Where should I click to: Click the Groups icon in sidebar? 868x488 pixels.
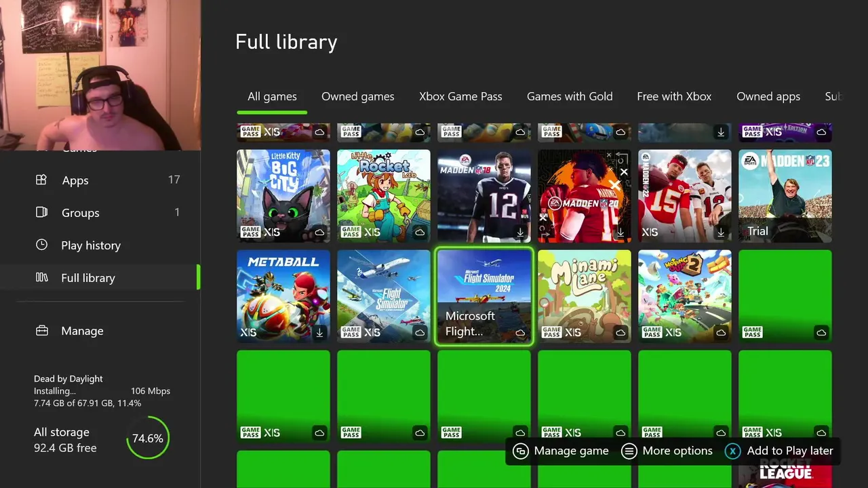41,212
